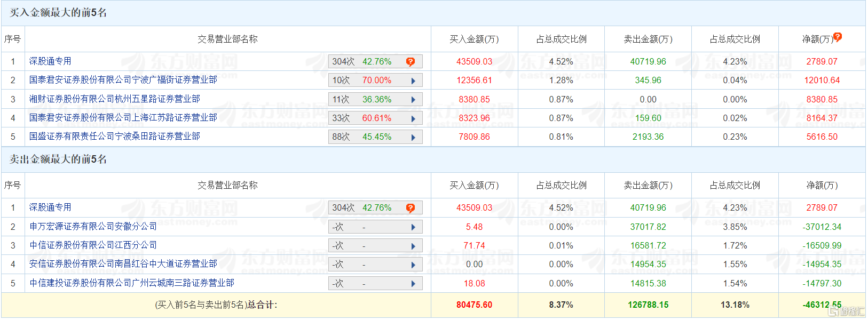Select buy amount value 12356.61
868x320 pixels.
pos(474,81)
